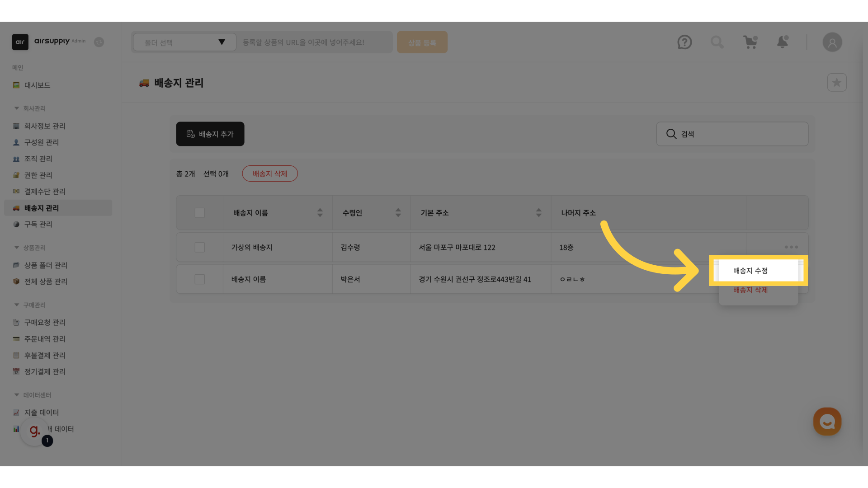The height and width of the screenshot is (488, 868).
Task: Click the red-outlined 배송지 삭제 button
Action: click(x=270, y=174)
